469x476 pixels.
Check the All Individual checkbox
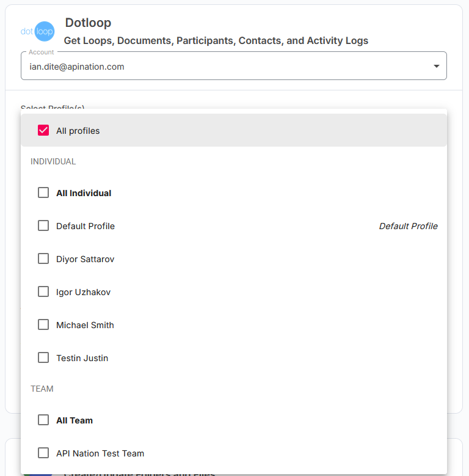click(43, 192)
